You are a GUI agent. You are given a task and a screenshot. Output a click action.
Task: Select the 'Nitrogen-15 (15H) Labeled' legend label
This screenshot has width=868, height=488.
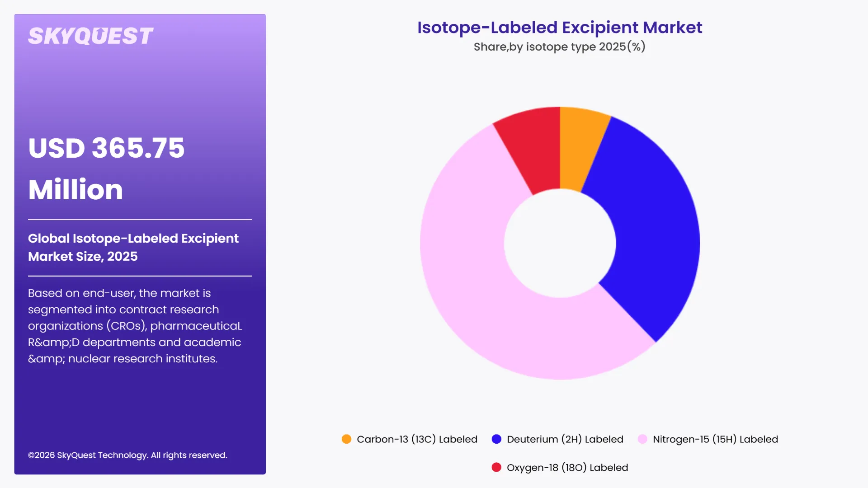click(x=715, y=439)
